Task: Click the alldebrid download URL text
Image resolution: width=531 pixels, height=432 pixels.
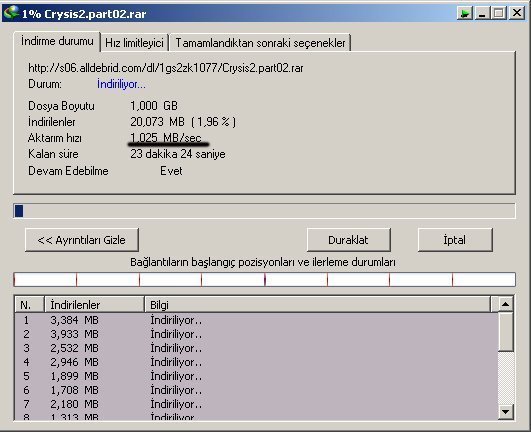Action: [166, 68]
